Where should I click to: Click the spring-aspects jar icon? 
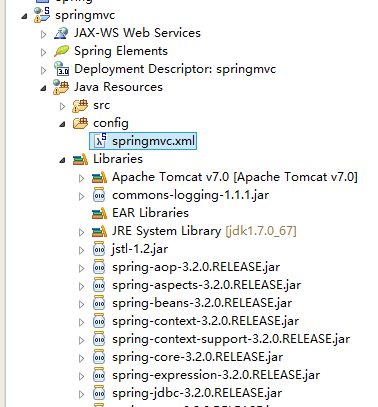coord(99,285)
